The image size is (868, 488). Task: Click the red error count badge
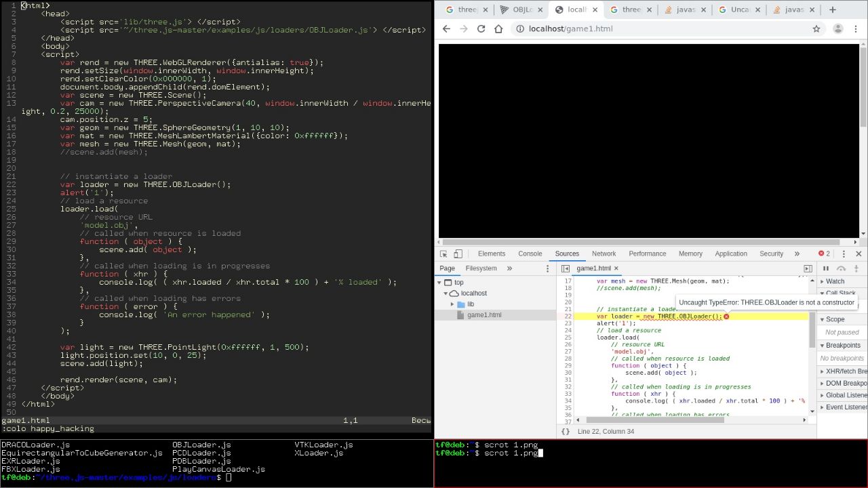coord(824,254)
